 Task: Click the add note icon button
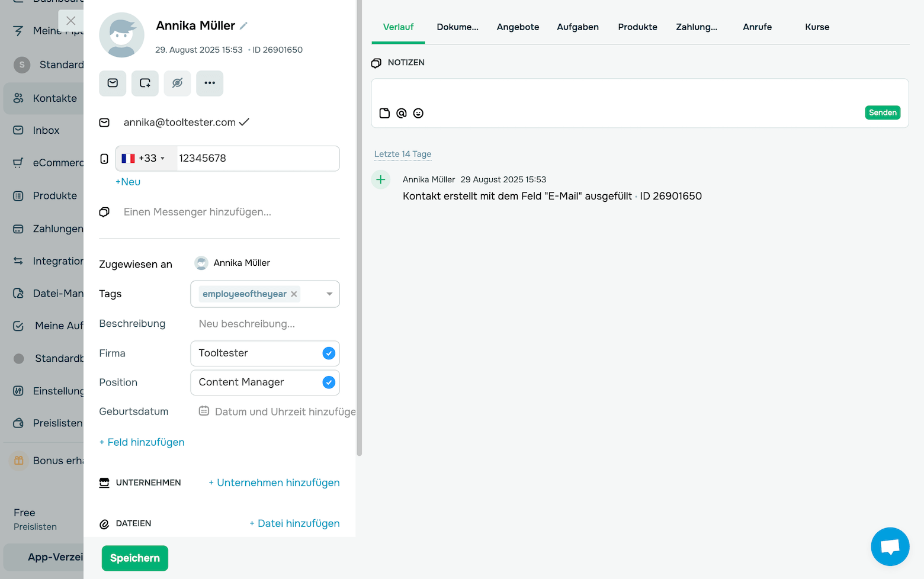click(145, 83)
